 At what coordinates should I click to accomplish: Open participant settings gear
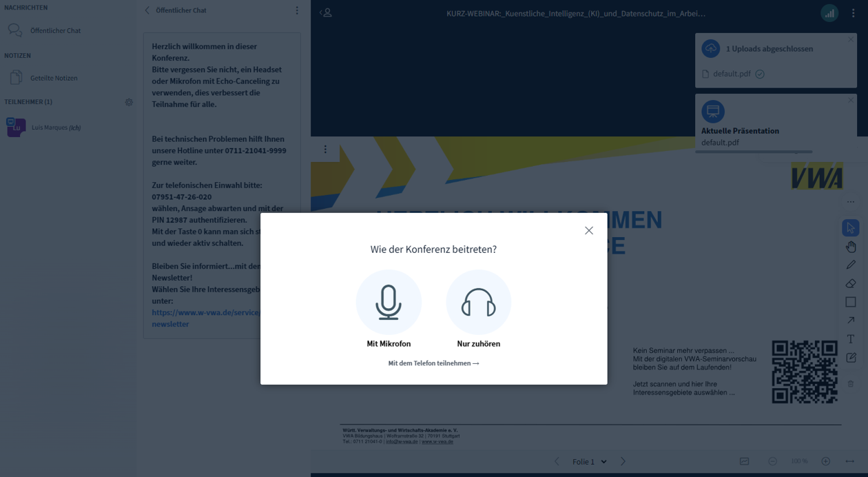click(x=129, y=102)
